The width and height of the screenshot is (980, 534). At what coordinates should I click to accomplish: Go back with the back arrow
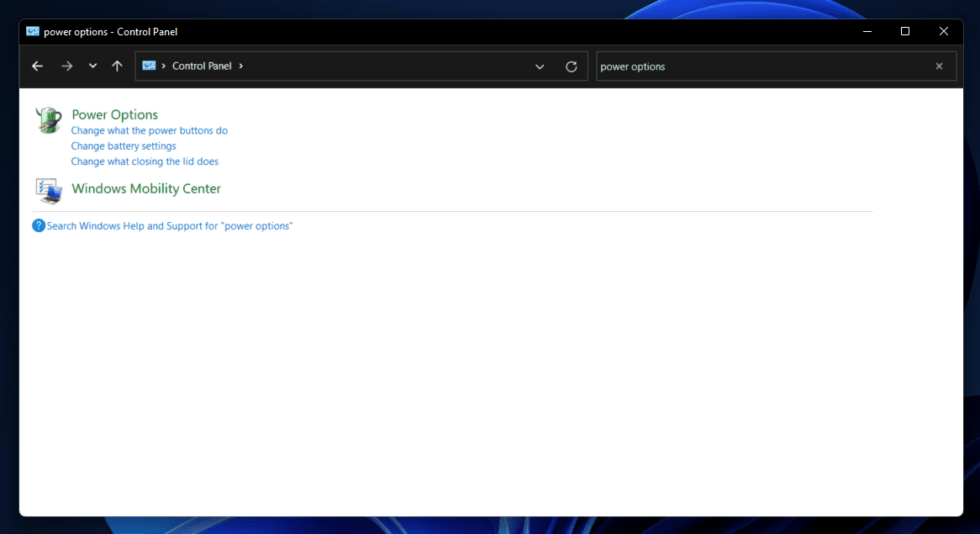coord(38,66)
